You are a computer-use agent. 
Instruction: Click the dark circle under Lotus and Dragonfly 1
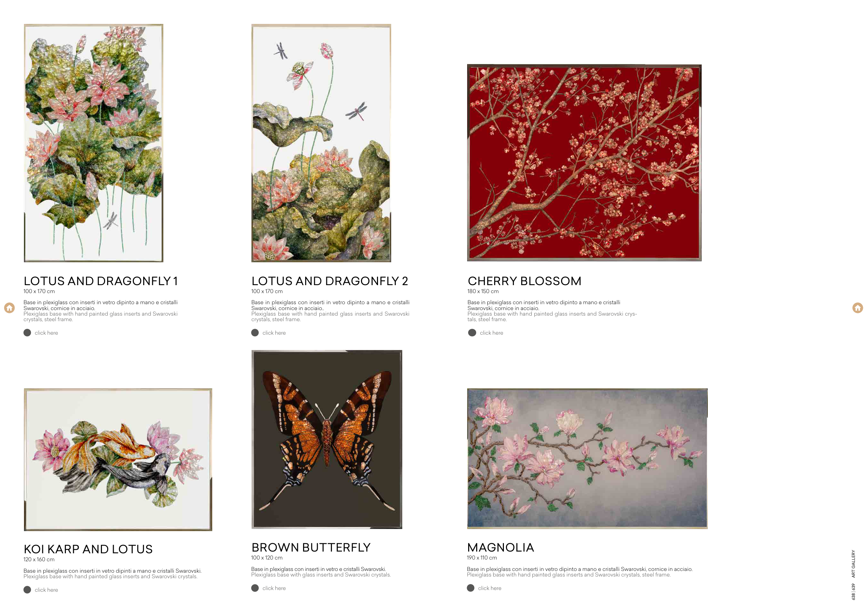tap(27, 333)
